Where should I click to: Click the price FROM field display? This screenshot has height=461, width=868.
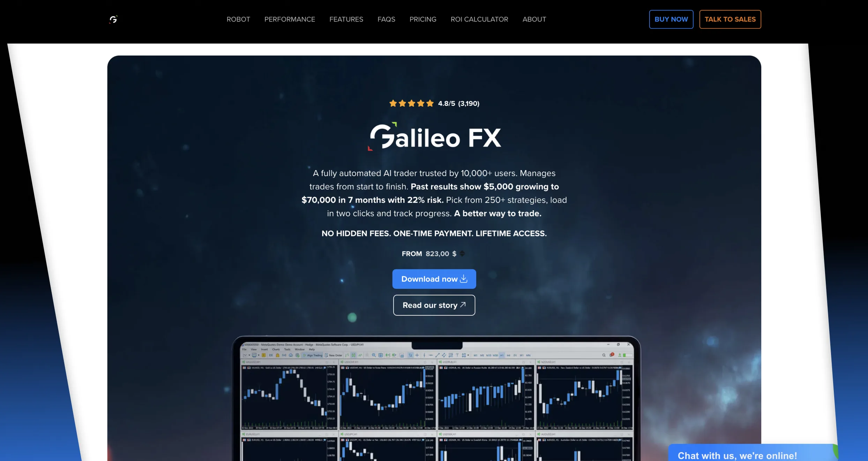pos(434,254)
